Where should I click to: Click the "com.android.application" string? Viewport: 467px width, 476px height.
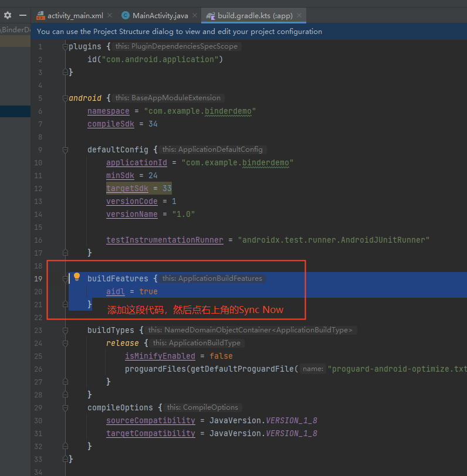160,60
